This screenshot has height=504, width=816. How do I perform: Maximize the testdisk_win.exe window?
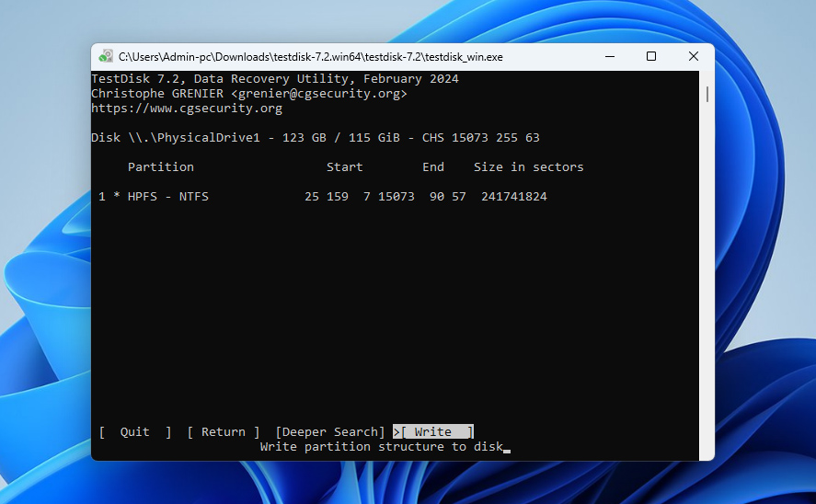[651, 56]
